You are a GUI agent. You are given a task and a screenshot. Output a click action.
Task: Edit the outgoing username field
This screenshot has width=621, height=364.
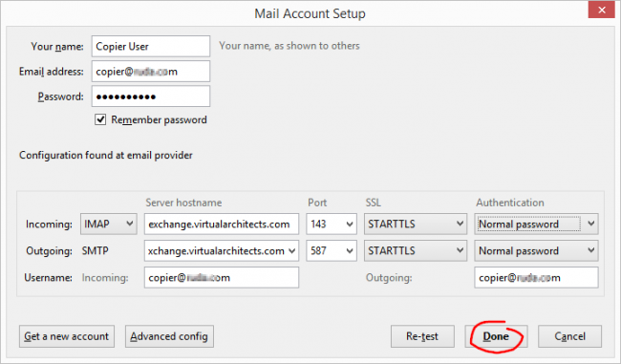(x=536, y=277)
